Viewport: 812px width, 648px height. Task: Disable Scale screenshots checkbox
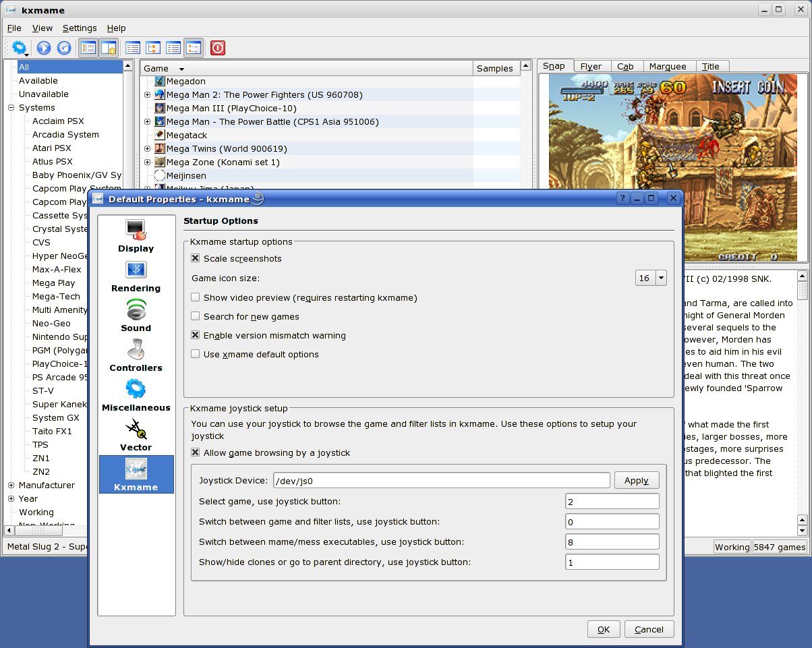[x=196, y=258]
